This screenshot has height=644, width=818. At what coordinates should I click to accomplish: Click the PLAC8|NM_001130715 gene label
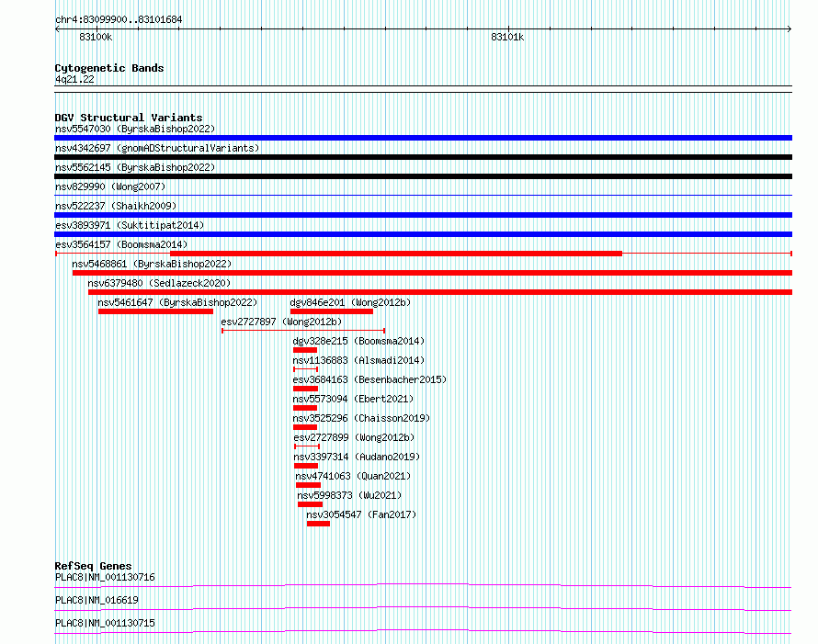point(105,623)
